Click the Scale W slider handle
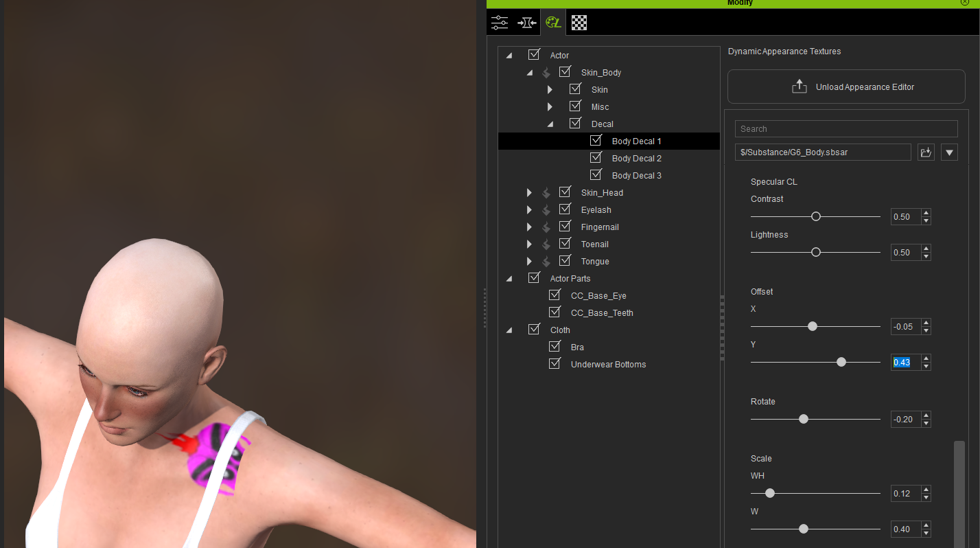 [804, 529]
